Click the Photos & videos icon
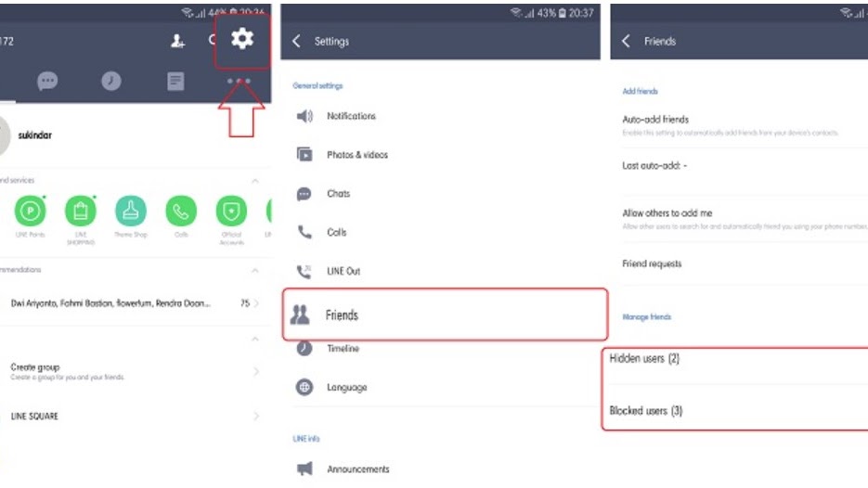Viewport: 868px width, 488px height. 304,154
